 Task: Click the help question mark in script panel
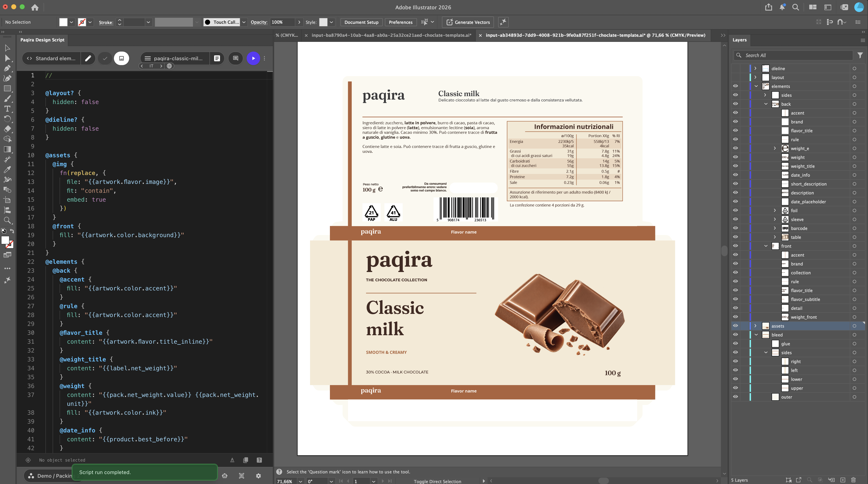(259, 460)
